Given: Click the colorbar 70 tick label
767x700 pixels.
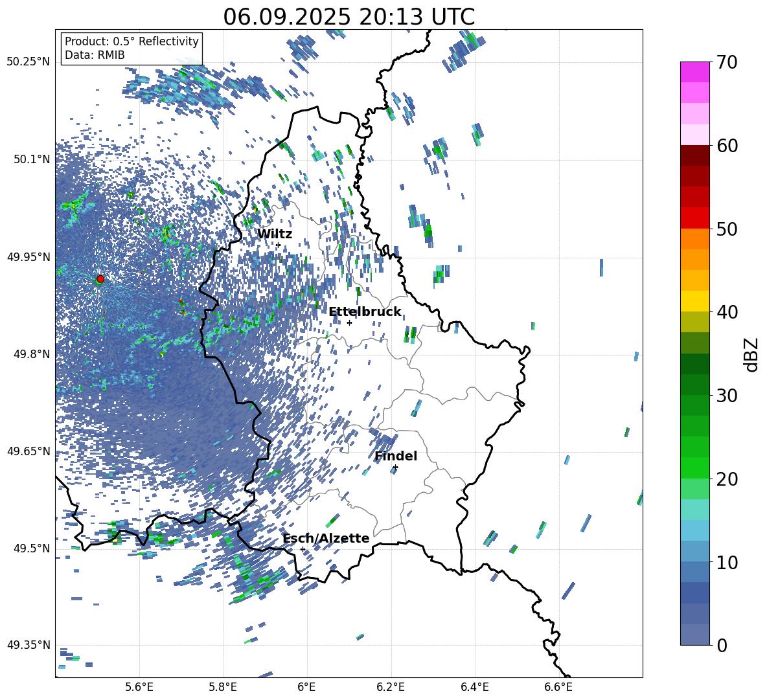Looking at the screenshot, I should coord(727,62).
